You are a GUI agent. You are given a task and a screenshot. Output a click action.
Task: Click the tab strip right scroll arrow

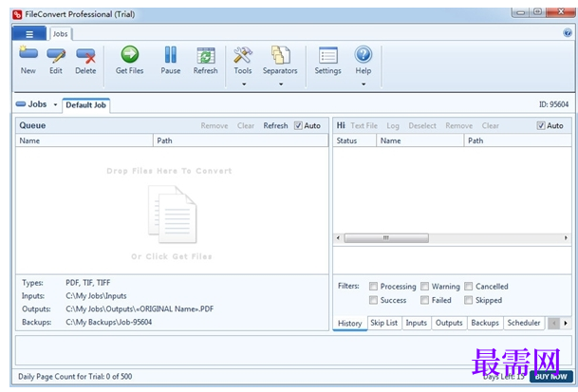(x=566, y=324)
